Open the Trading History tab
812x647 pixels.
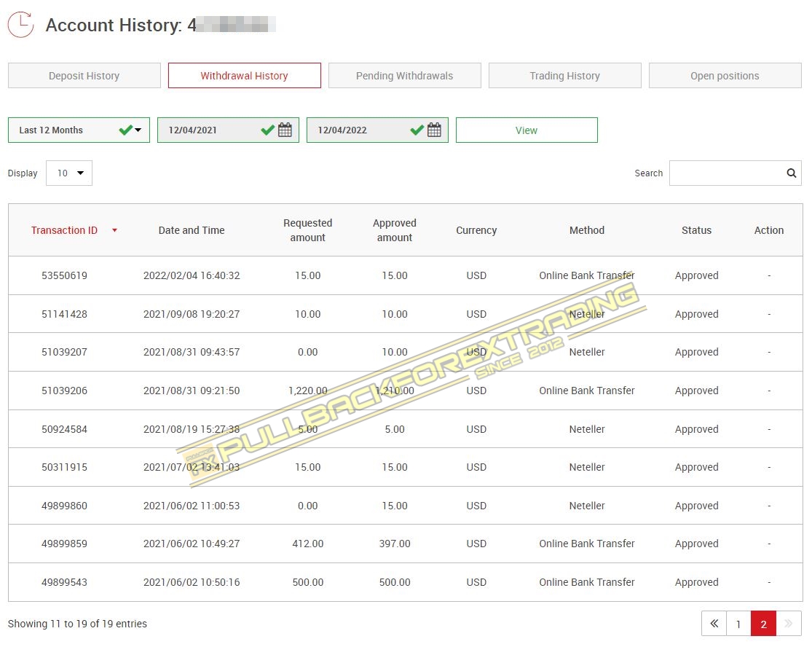[565, 76]
